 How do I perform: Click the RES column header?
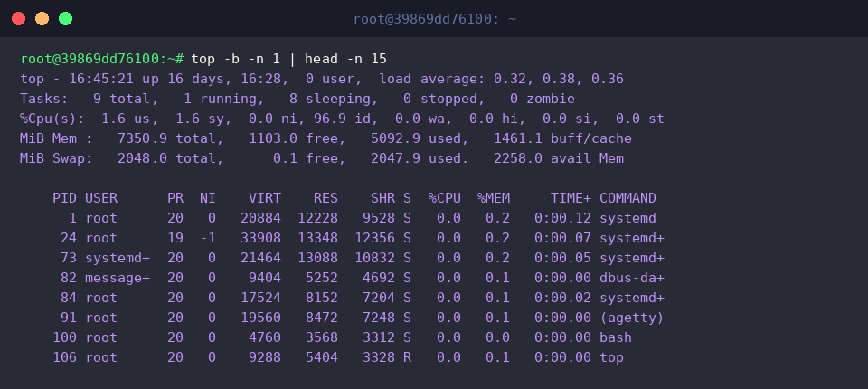pyautogui.click(x=325, y=198)
